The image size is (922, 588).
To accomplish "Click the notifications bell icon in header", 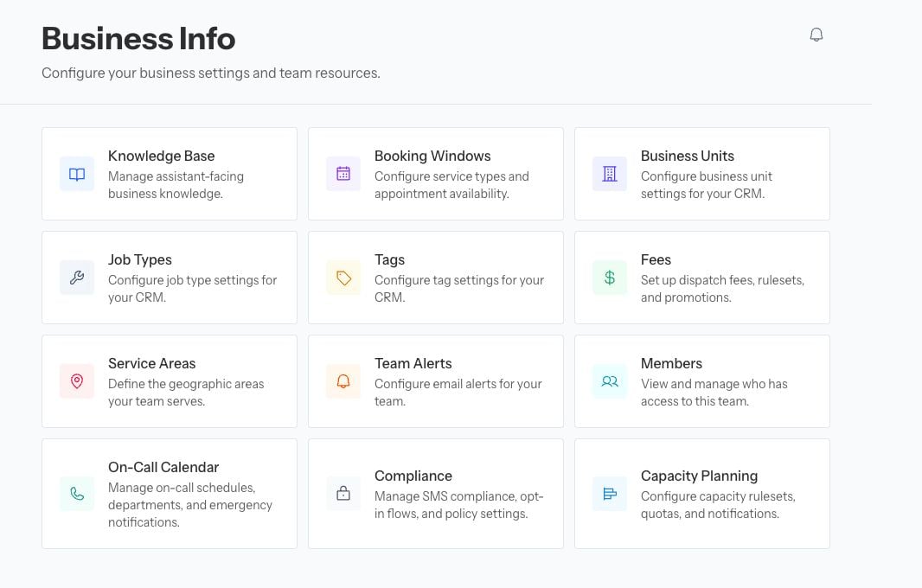I will [816, 35].
